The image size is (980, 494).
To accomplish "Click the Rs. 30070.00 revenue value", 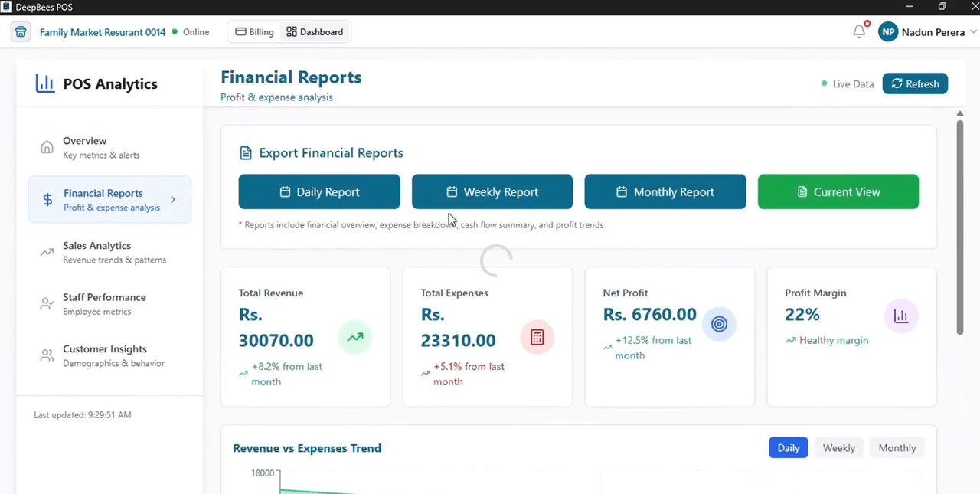I will [x=276, y=327].
